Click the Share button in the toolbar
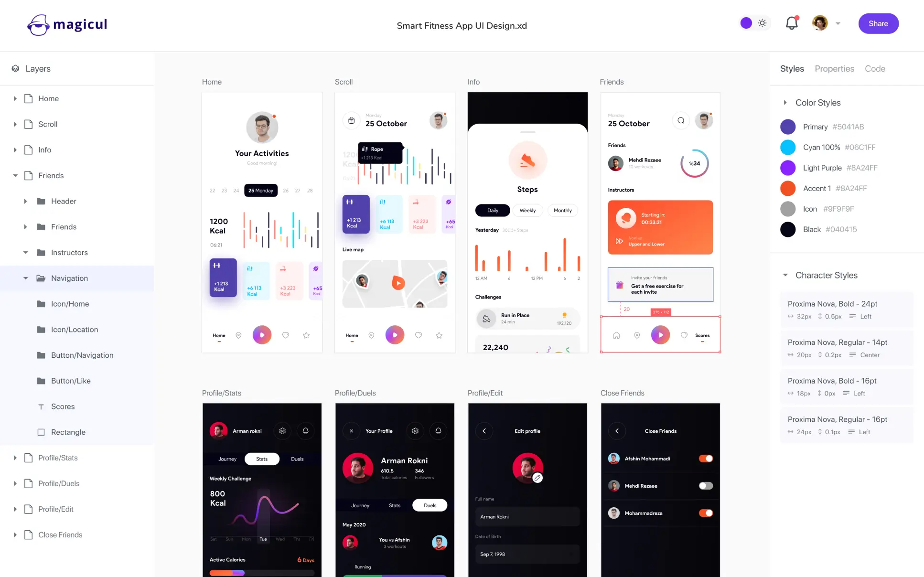 click(878, 23)
